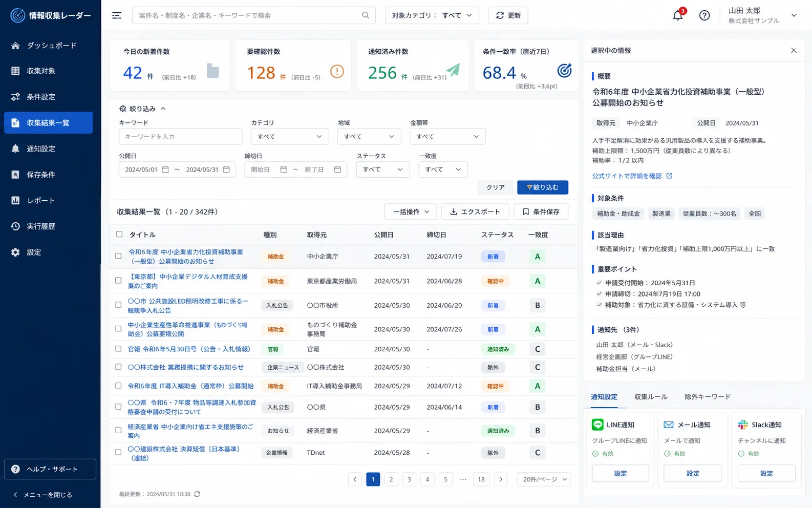
Task: Check the 令和6年度 中小企業省力化投資補助事業 row checkbox
Action: coord(118,256)
